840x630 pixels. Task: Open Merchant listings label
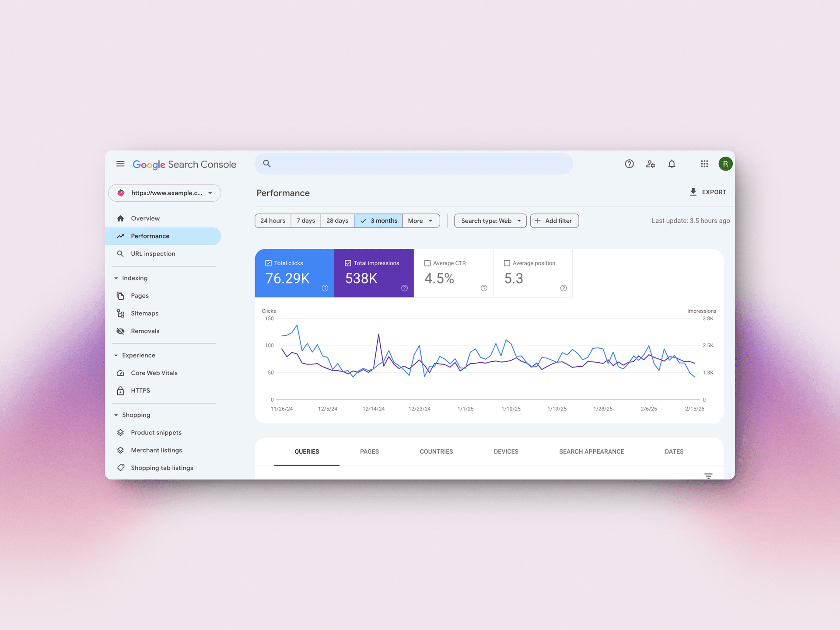[157, 450]
